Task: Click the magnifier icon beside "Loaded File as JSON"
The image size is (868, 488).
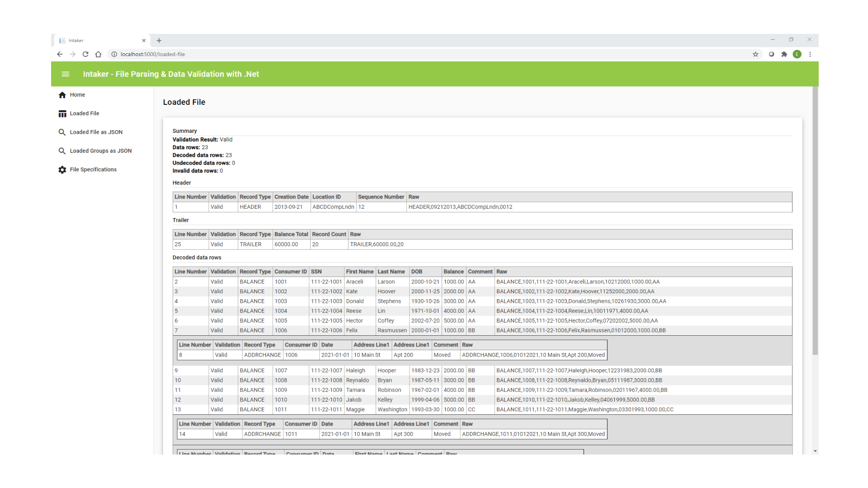Action: pyautogui.click(x=62, y=132)
